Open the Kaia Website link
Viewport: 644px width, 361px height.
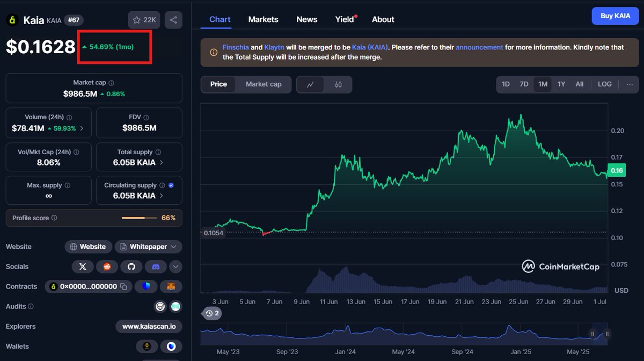(89, 247)
